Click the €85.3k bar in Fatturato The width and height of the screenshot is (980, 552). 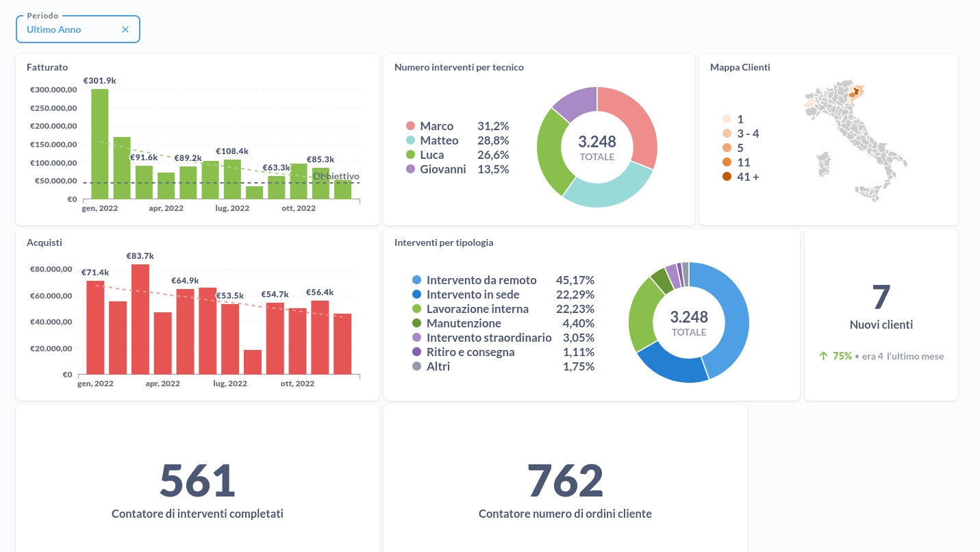[x=321, y=184]
